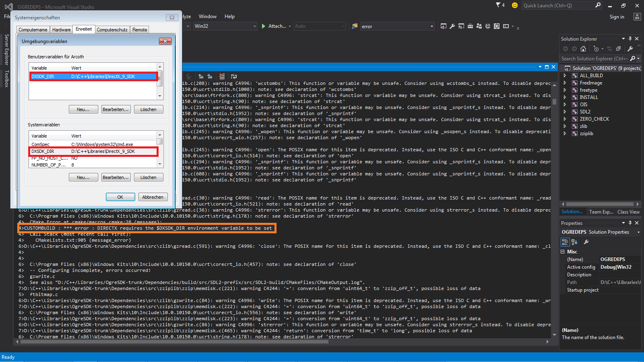Expand the zziplib project node
The height and width of the screenshot is (362, 644).
[x=565, y=134]
